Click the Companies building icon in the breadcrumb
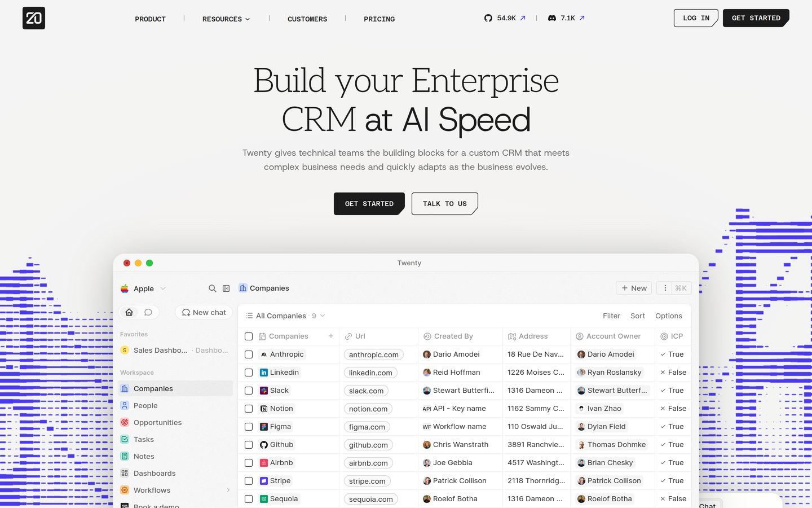812x508 pixels. 243,288
